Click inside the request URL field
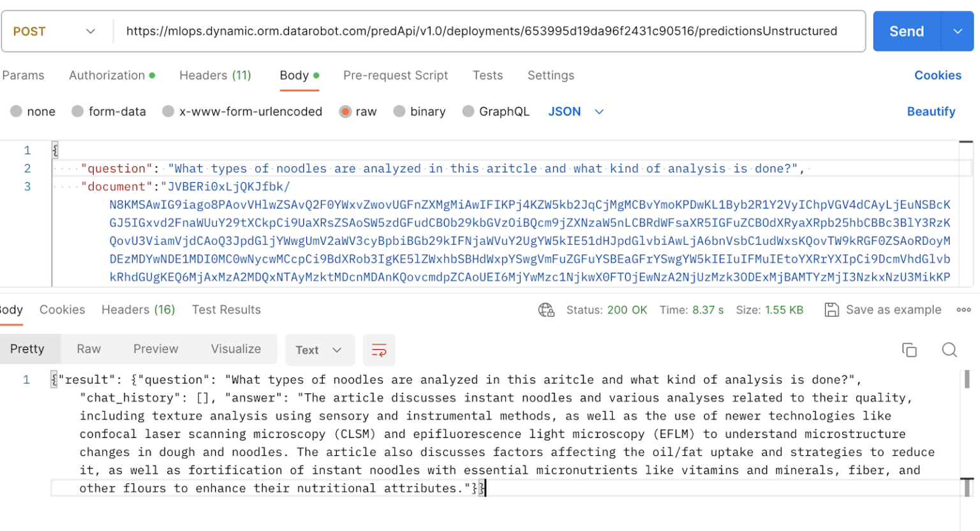Viewport: 980px width, 531px height. 447,31
